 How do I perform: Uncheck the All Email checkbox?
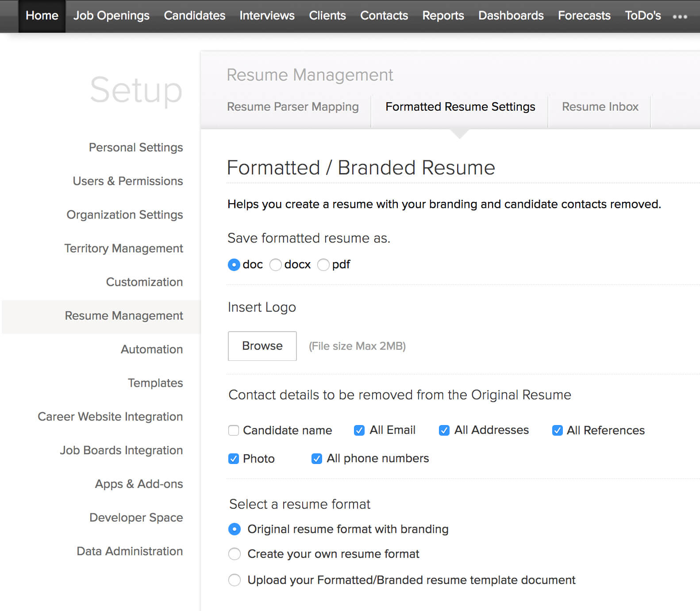coord(359,430)
